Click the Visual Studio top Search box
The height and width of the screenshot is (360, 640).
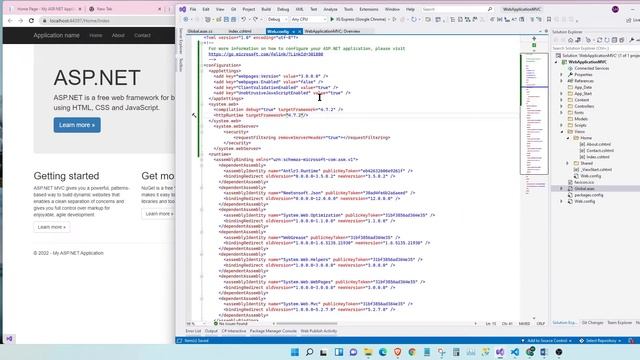(457, 9)
